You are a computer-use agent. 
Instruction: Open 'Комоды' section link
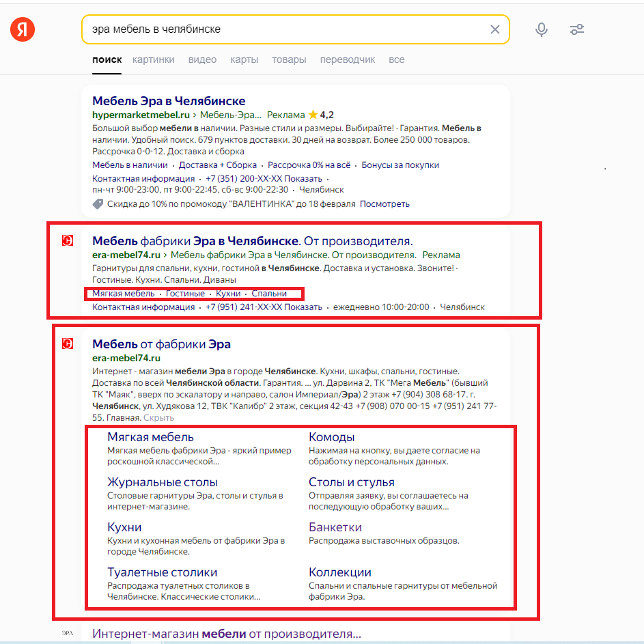pos(331,437)
